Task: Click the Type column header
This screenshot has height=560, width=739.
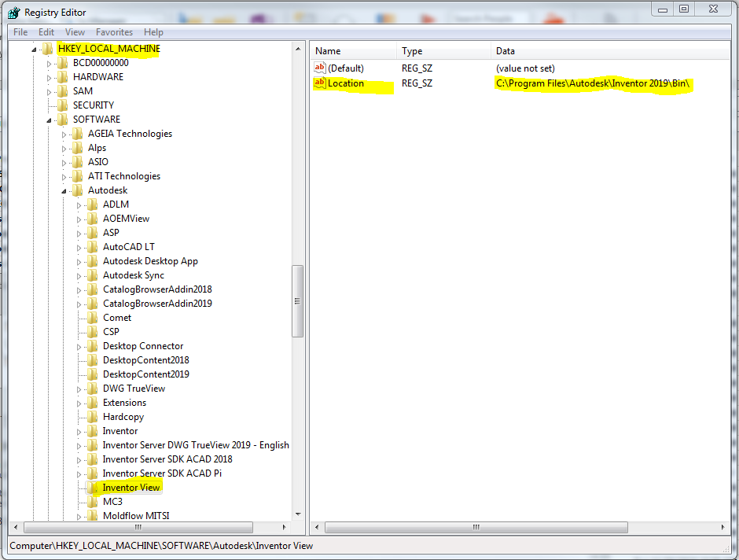Action: (x=443, y=51)
